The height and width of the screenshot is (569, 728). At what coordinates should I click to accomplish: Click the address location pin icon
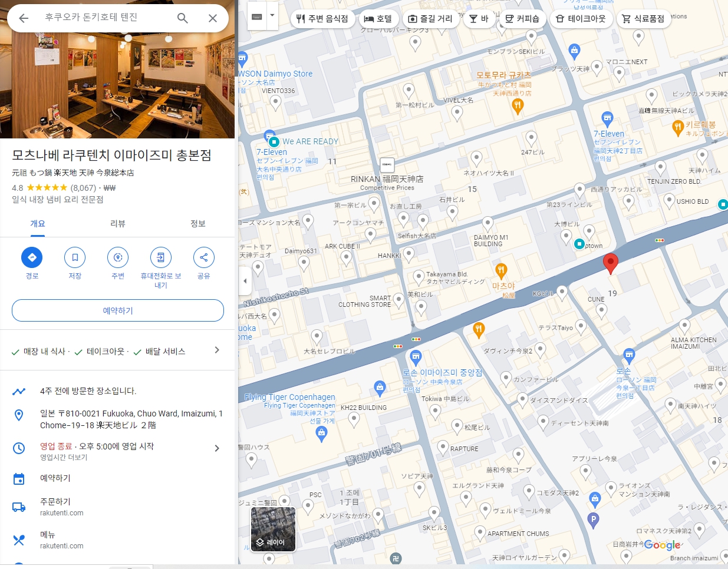pyautogui.click(x=19, y=415)
